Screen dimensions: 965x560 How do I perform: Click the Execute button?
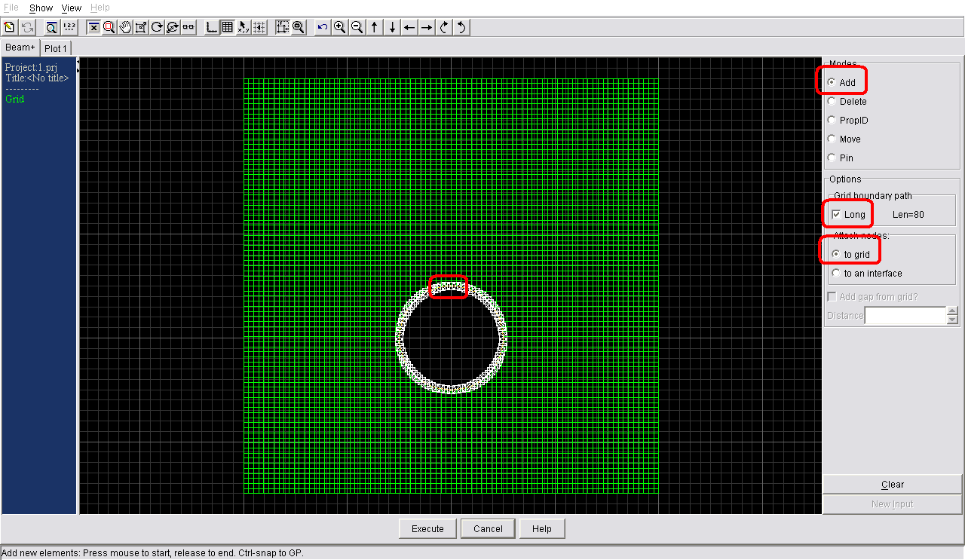427,528
